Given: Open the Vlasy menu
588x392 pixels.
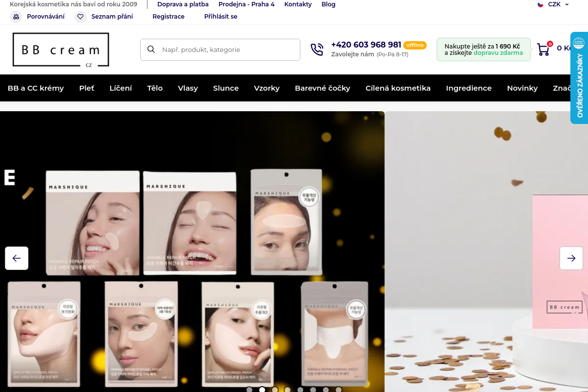Looking at the screenshot, I should (188, 88).
